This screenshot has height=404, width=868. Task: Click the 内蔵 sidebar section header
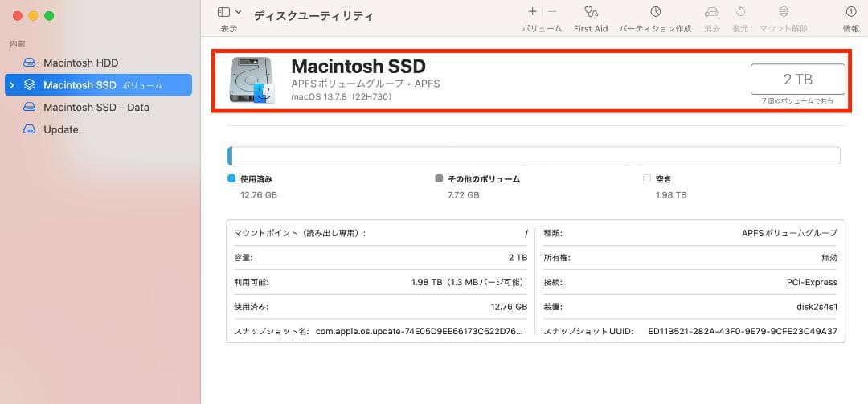[x=18, y=44]
